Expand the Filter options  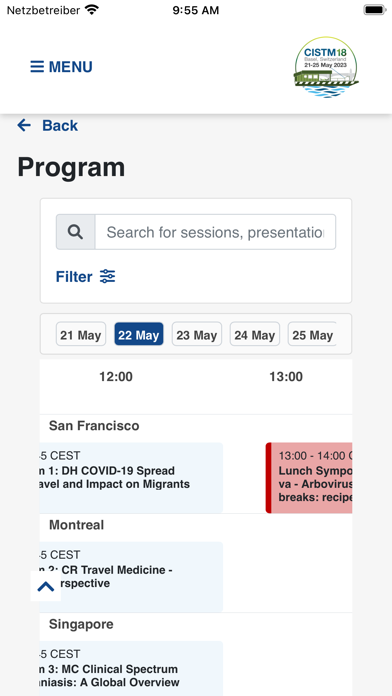click(x=74, y=277)
